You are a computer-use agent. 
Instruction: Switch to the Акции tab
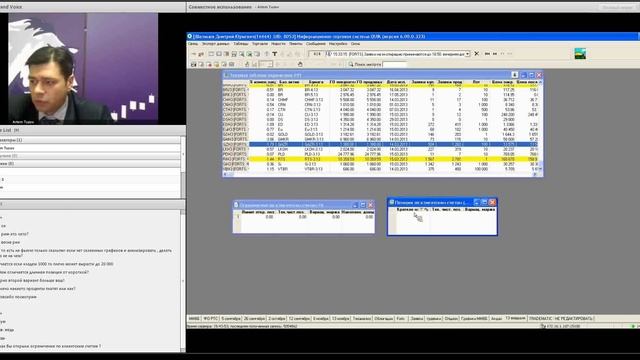coord(496,318)
